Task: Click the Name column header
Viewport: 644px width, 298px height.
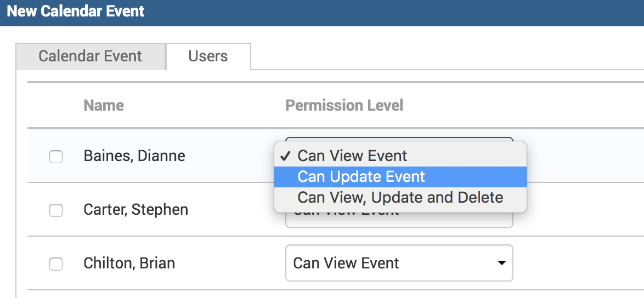Action: (104, 105)
